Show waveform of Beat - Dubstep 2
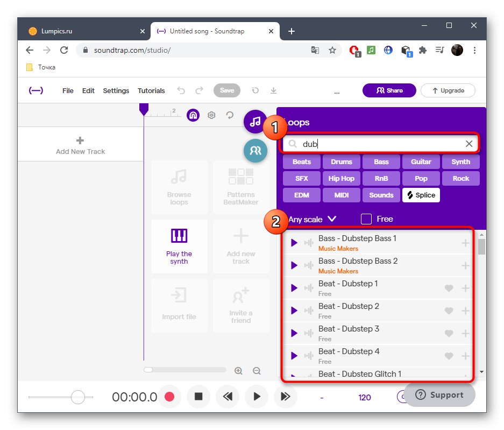Screen dimensions: 504x430 309,311
